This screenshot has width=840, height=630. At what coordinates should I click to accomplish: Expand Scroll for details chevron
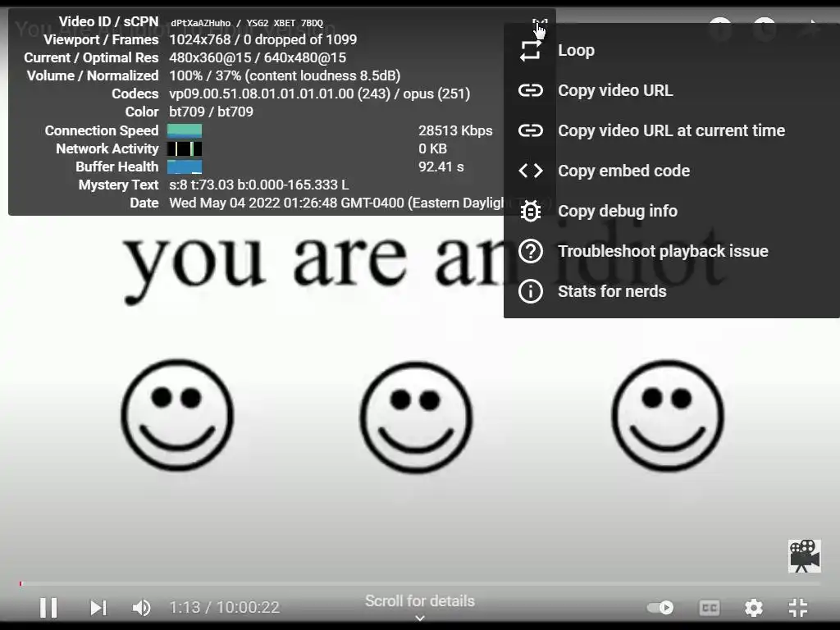click(x=420, y=618)
